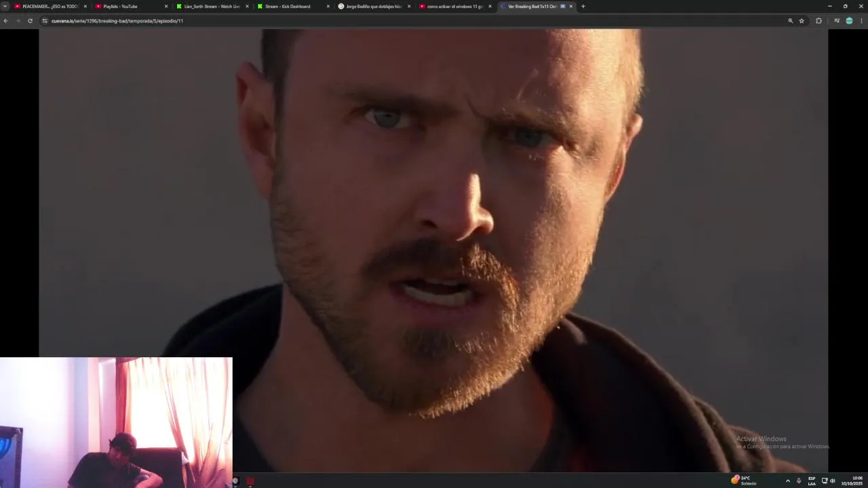
Task: Change the ESP LAA keyboard language
Action: tap(812, 481)
